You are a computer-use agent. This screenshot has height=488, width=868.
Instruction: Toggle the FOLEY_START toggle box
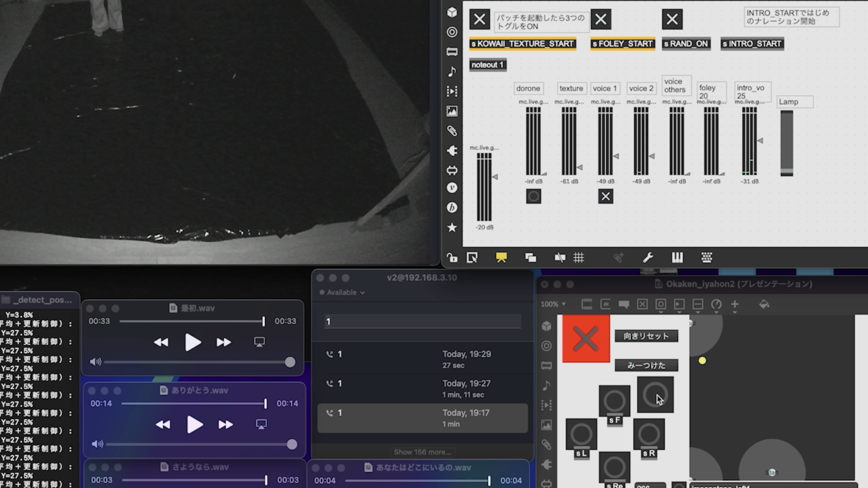(x=601, y=19)
